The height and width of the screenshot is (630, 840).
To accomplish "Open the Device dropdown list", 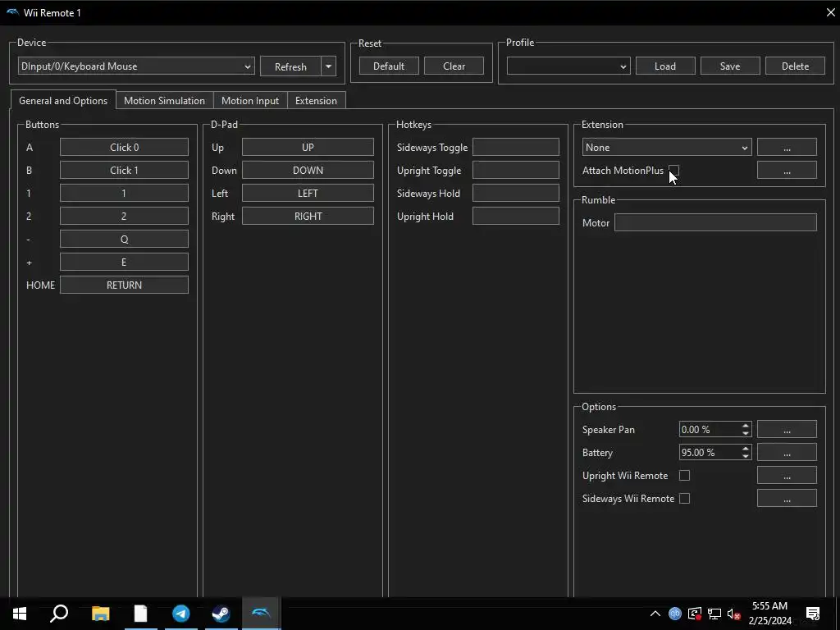I will tap(136, 66).
